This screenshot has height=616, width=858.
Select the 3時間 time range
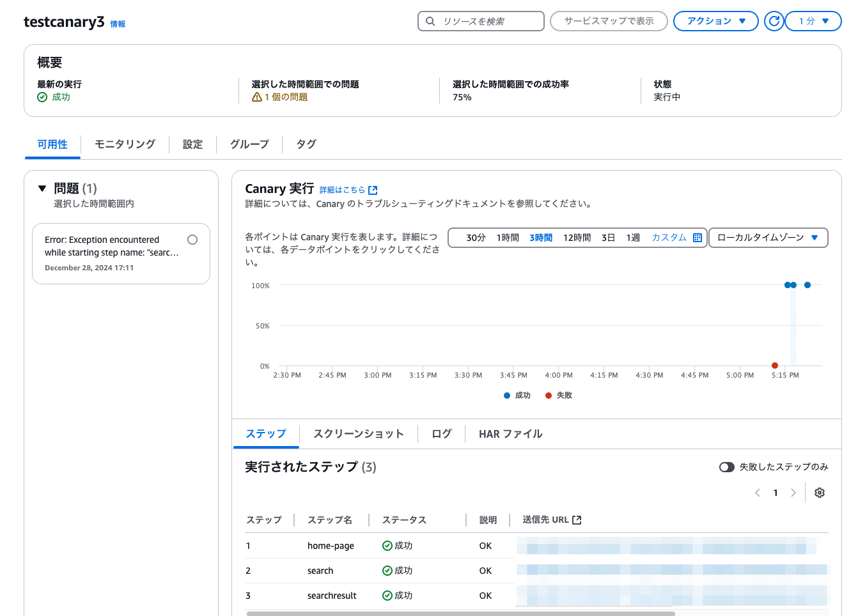[541, 238]
